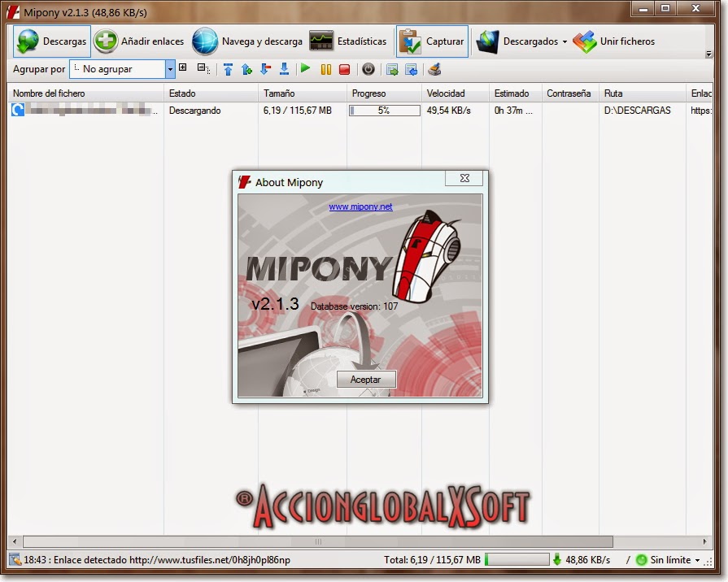Sort by Velocidad column header
Viewport: 728px width, 582px height.
tap(456, 93)
